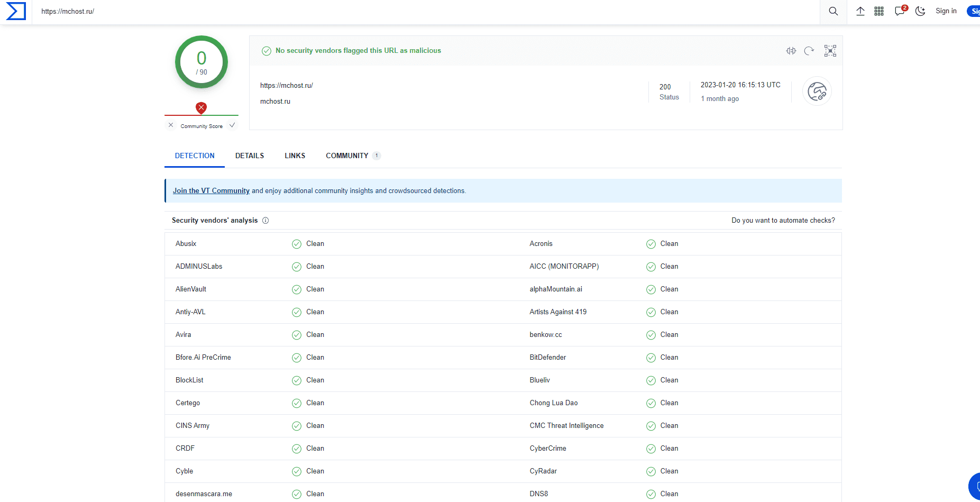The width and height of the screenshot is (980, 502).
Task: Click info icon beside Security vendors' analysis
Action: [x=265, y=221]
